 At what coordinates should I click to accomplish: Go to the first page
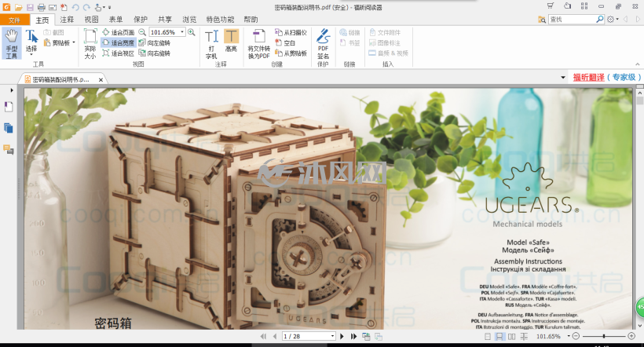point(263,336)
